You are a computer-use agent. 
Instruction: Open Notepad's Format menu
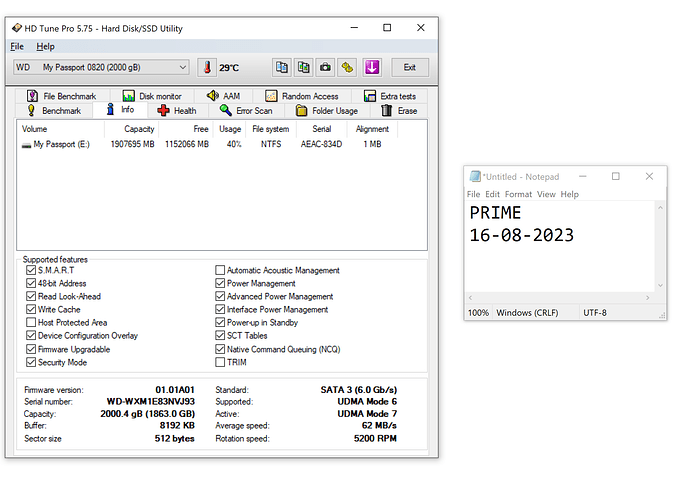coord(518,194)
